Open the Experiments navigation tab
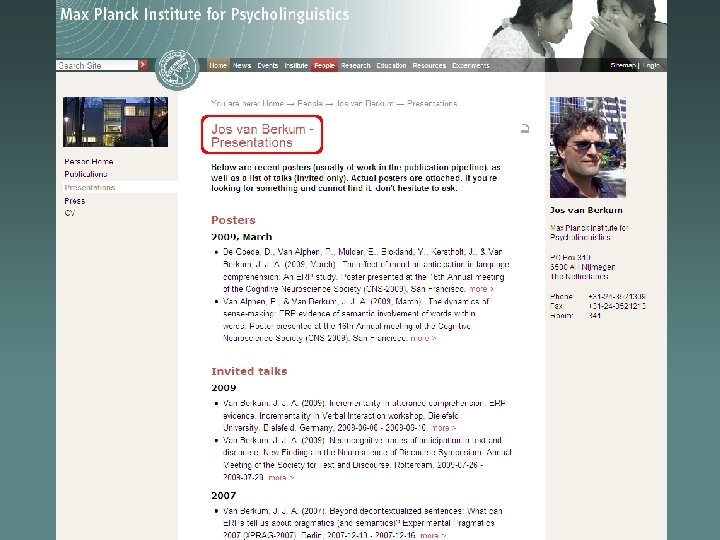The height and width of the screenshot is (540, 720). (471, 65)
